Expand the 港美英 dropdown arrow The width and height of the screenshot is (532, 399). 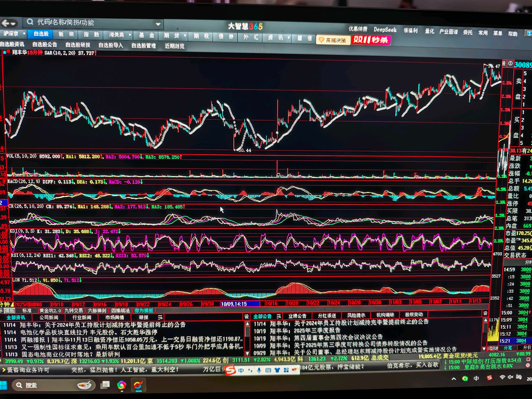click(130, 35)
